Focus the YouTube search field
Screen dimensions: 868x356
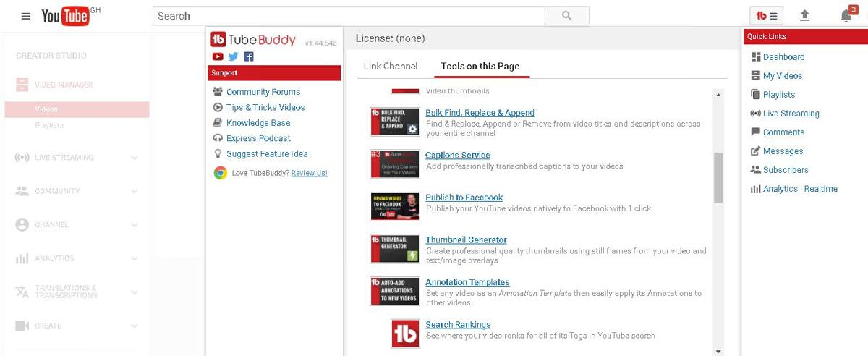(x=349, y=16)
